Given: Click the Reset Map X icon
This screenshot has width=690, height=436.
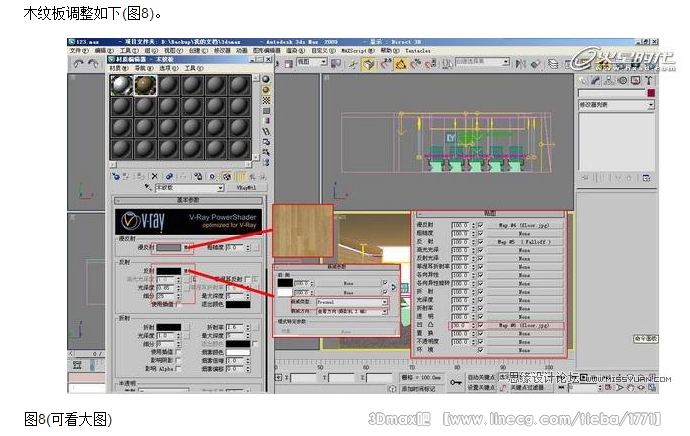Looking at the screenshot, I should pyautogui.click(x=154, y=176).
